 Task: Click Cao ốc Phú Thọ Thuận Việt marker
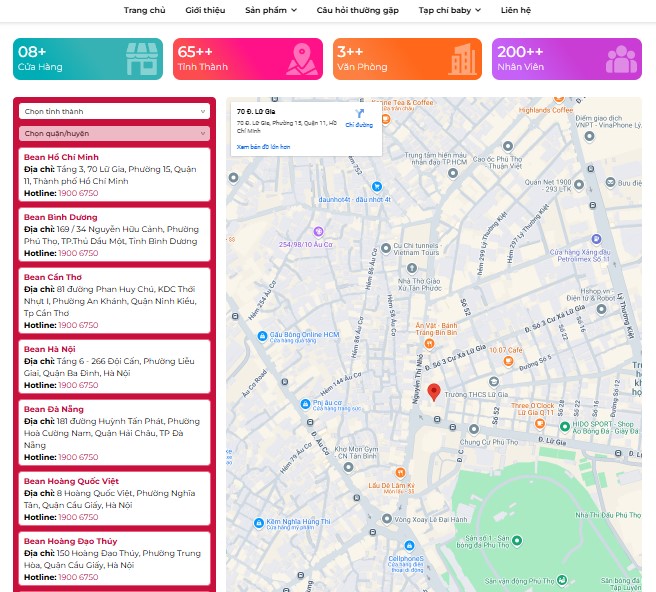click(508, 146)
